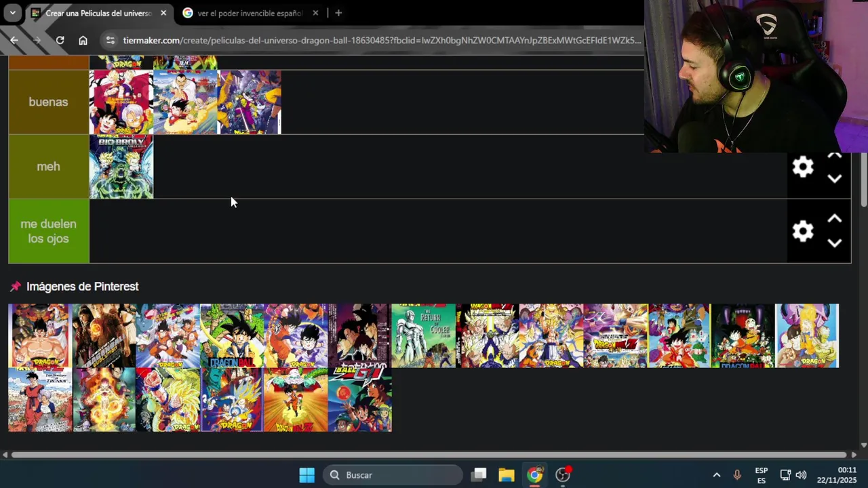Click the Imágenes de Pinterest heading
Screen dimensions: 868x488
pyautogui.click(x=82, y=287)
